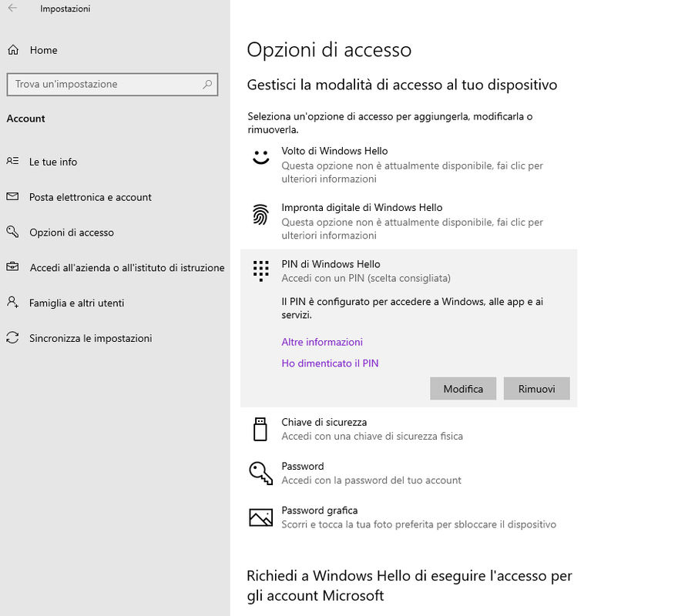Collapse PIN di Windows Hello option
The width and height of the screenshot is (678, 616).
click(x=408, y=271)
